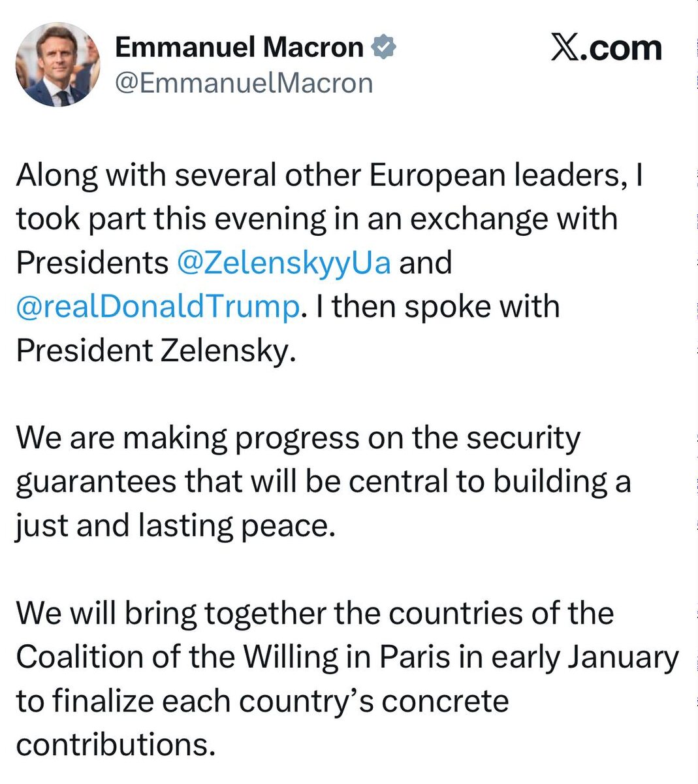This screenshot has width=698, height=784.
Task: Click the line starting "Along with several other"
Action: 330,176
